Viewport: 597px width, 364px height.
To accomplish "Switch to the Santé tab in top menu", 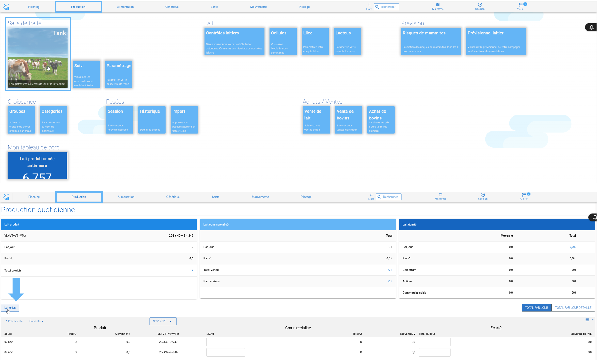I will (214, 7).
